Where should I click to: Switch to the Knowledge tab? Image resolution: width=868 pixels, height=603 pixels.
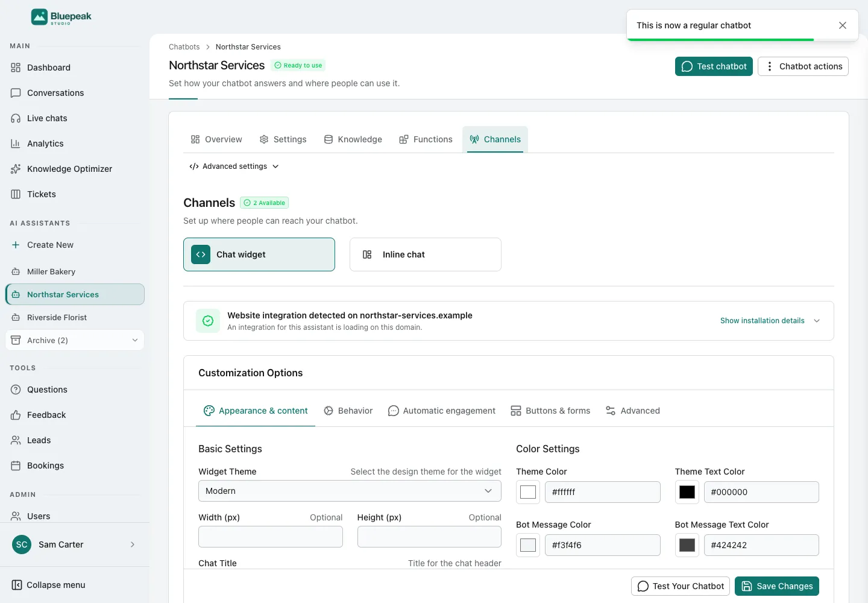tap(353, 139)
